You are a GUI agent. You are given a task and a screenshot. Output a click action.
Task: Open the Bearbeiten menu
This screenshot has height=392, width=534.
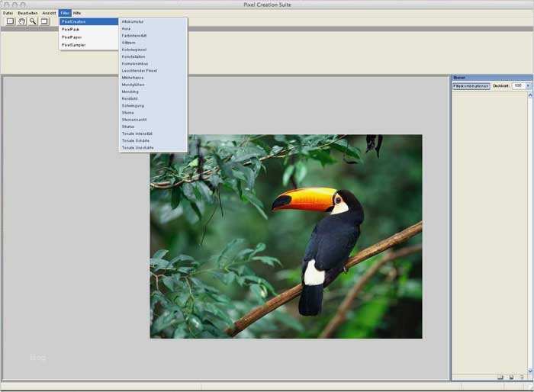pyautogui.click(x=27, y=13)
